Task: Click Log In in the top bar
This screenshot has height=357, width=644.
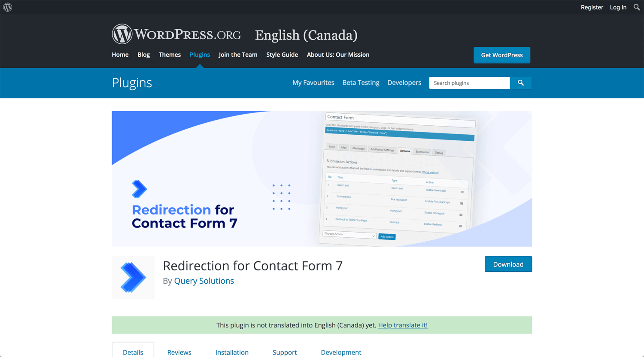Action: (x=618, y=7)
